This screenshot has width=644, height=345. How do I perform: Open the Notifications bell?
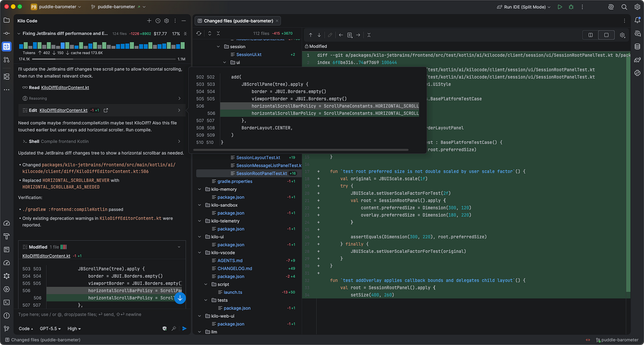pos(637,20)
